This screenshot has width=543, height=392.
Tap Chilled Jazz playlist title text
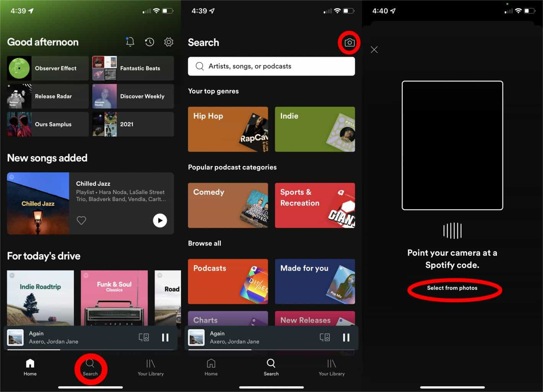[x=93, y=183]
